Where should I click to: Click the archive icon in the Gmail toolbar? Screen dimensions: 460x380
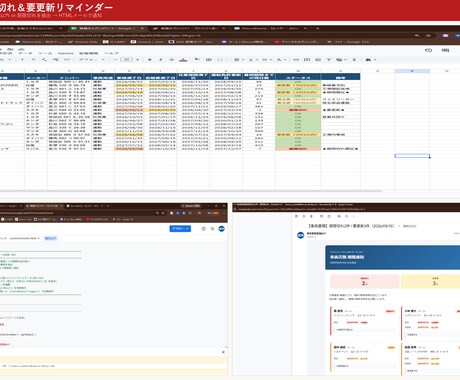pos(296,216)
